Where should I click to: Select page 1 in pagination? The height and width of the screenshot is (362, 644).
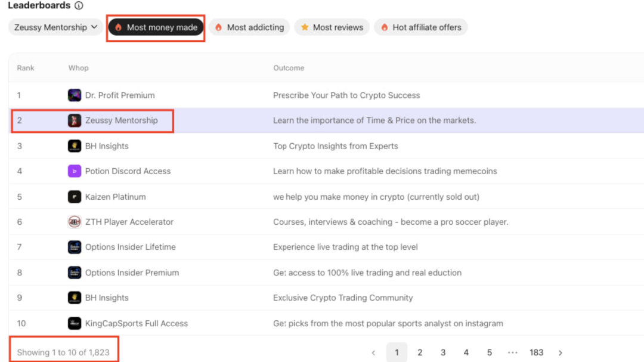397,352
